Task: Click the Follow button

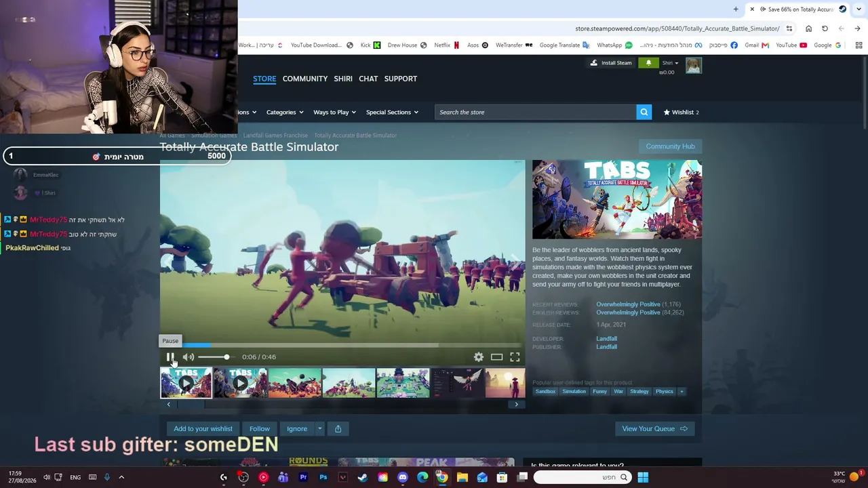Action: click(x=260, y=428)
